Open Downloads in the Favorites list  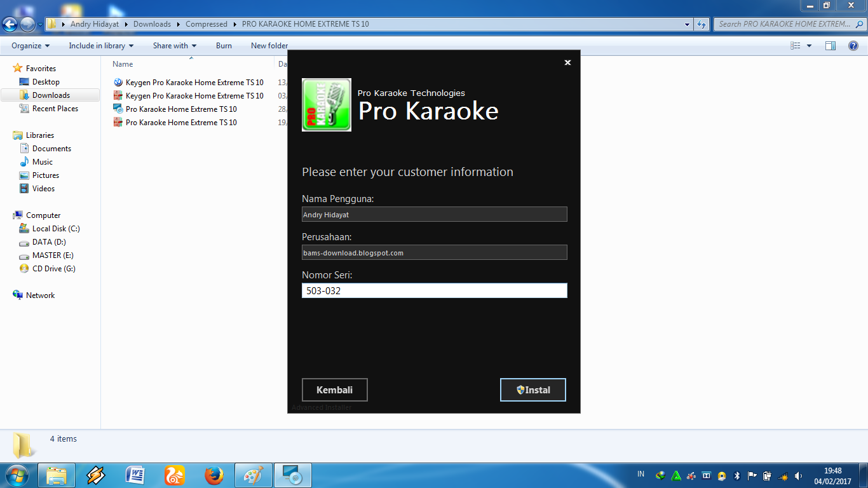(51, 95)
